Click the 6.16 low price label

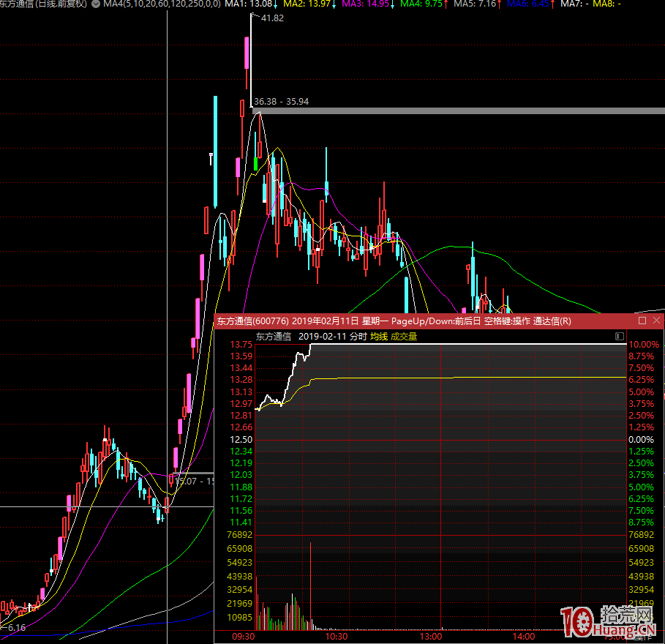click(17, 627)
